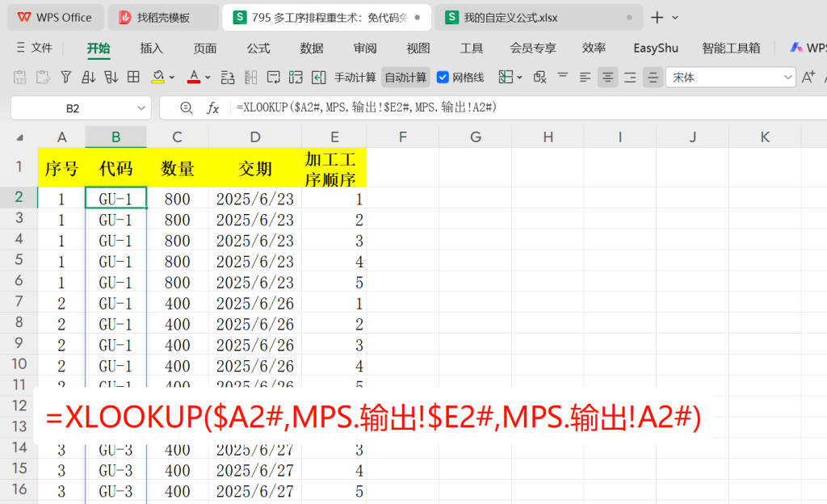Click cell D7 with date 2025/6/26

254,303
